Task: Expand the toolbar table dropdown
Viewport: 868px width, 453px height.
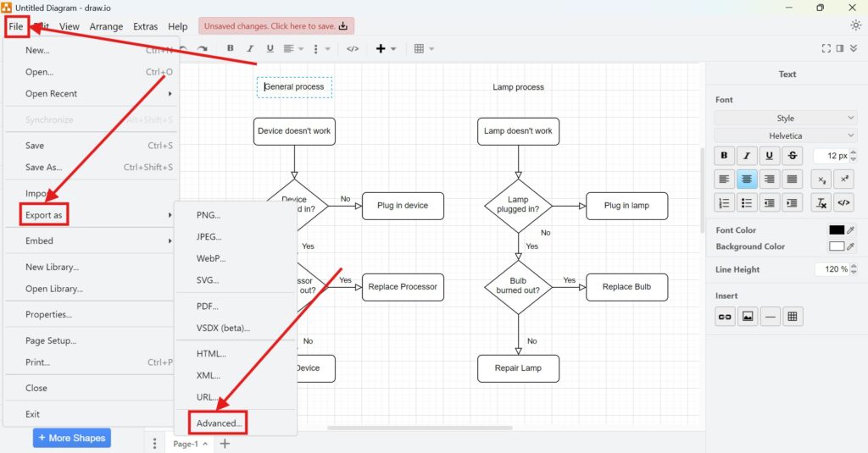Action: pos(424,49)
